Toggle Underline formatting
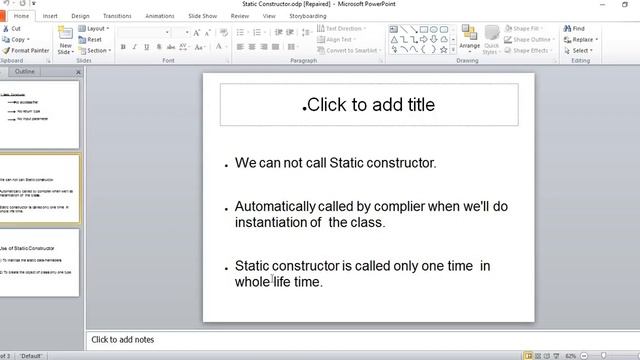The height and width of the screenshot is (360, 640). point(147,47)
